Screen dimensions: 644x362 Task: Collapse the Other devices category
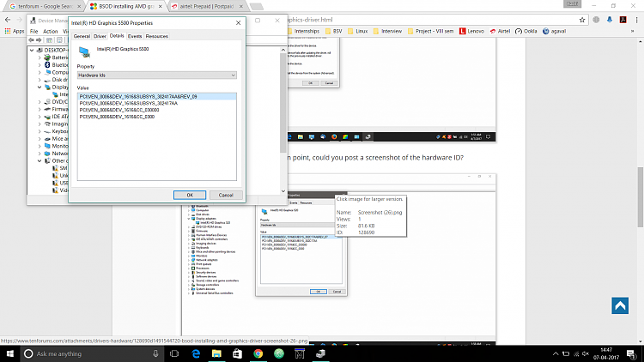coord(39,161)
